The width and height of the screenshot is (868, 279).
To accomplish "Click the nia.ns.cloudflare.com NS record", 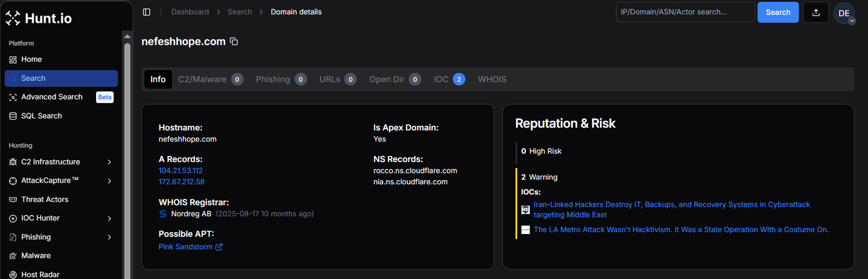I will (x=411, y=182).
